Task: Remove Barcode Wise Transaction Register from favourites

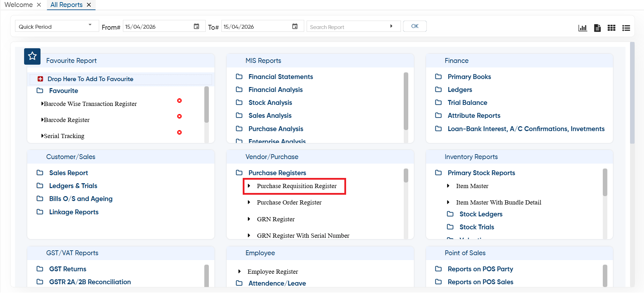Action: coord(180,101)
